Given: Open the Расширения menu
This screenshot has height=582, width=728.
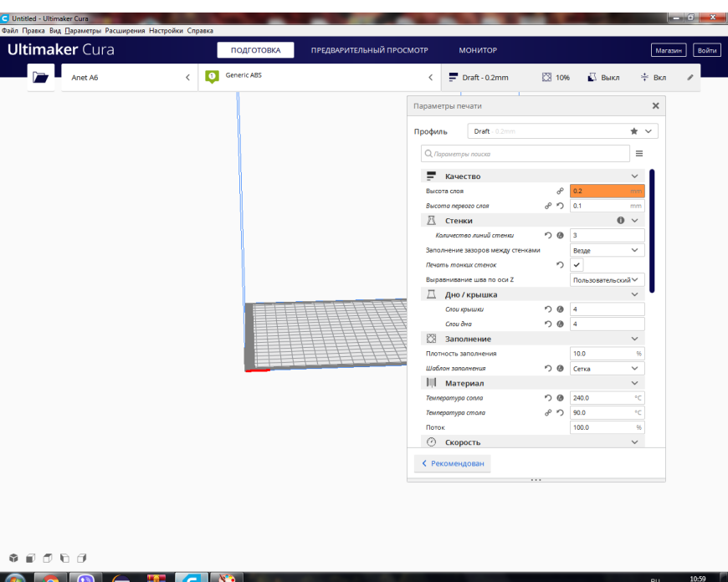Looking at the screenshot, I should point(125,31).
